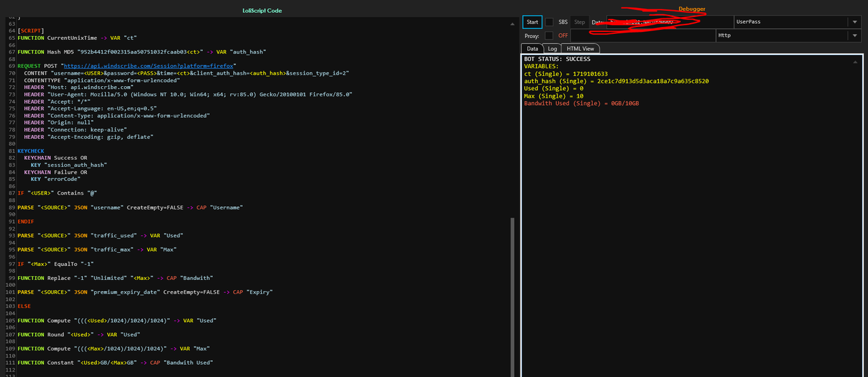Click the LoliScript Code panel title
This screenshot has height=377, width=868.
(x=262, y=11)
